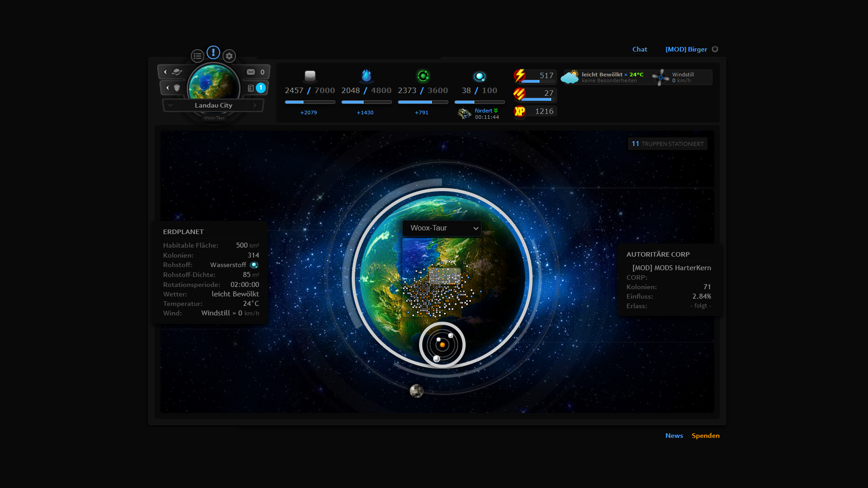This screenshot has width=868, height=488.
Task: Open the Spenden link
Action: tap(705, 436)
